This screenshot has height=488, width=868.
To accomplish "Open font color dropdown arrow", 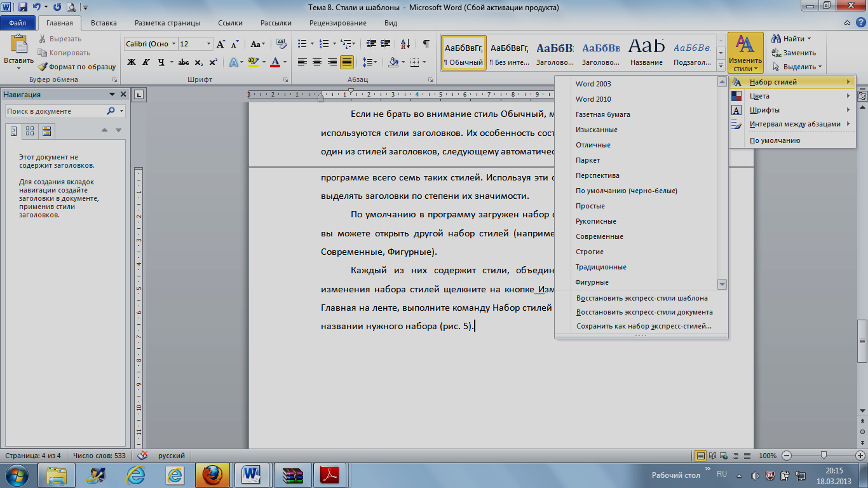I will (x=285, y=62).
